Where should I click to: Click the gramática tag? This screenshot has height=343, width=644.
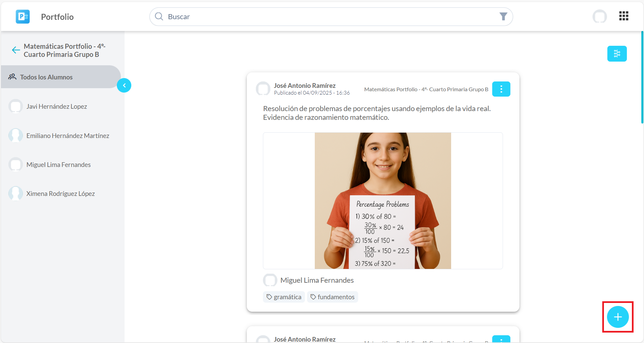click(x=284, y=297)
